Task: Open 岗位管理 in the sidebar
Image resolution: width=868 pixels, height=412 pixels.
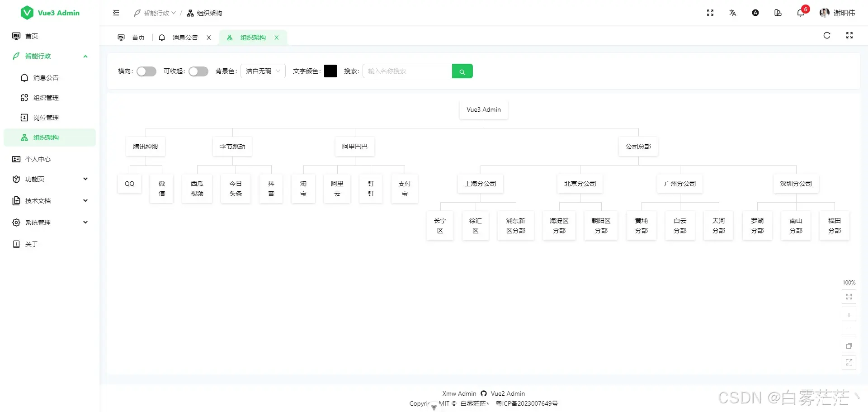Action: coord(50,118)
